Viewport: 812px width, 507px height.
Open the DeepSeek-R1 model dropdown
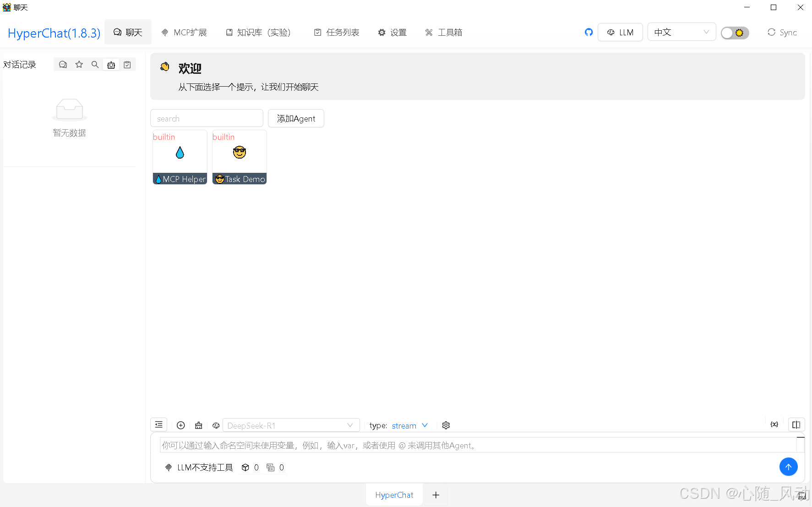(x=291, y=425)
